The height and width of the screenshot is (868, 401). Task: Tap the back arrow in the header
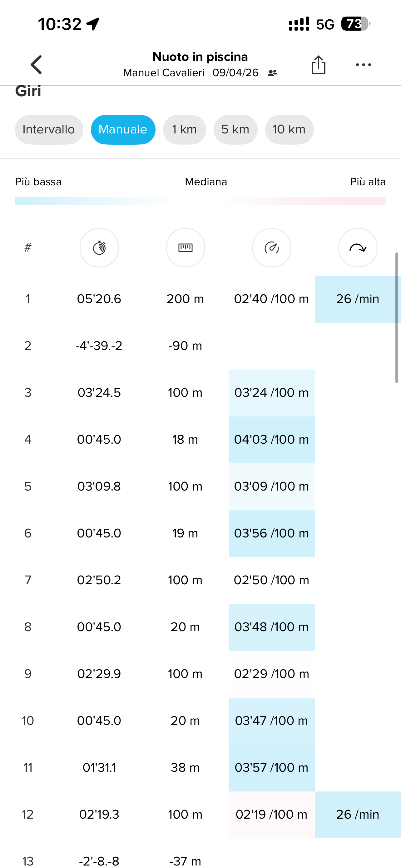(x=36, y=65)
